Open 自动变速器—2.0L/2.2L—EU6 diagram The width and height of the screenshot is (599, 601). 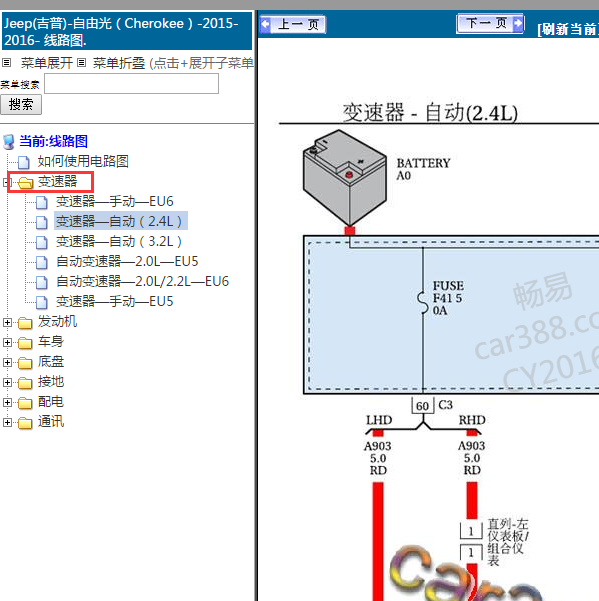(x=143, y=281)
